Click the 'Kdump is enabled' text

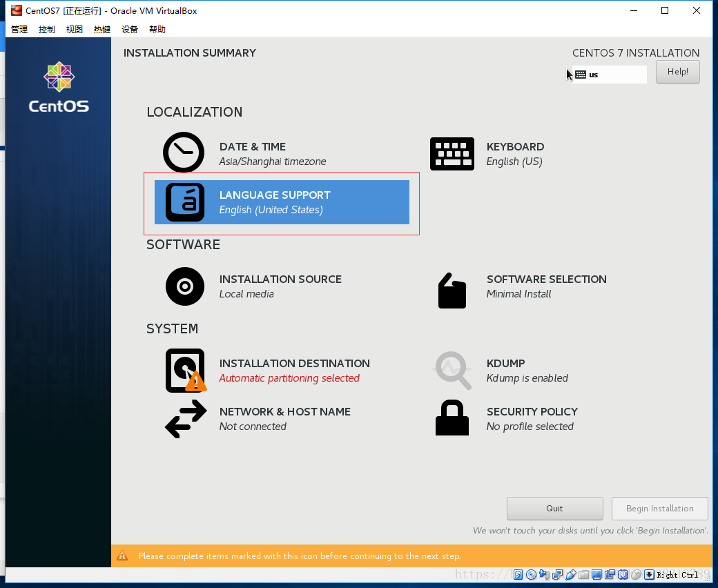click(x=527, y=378)
